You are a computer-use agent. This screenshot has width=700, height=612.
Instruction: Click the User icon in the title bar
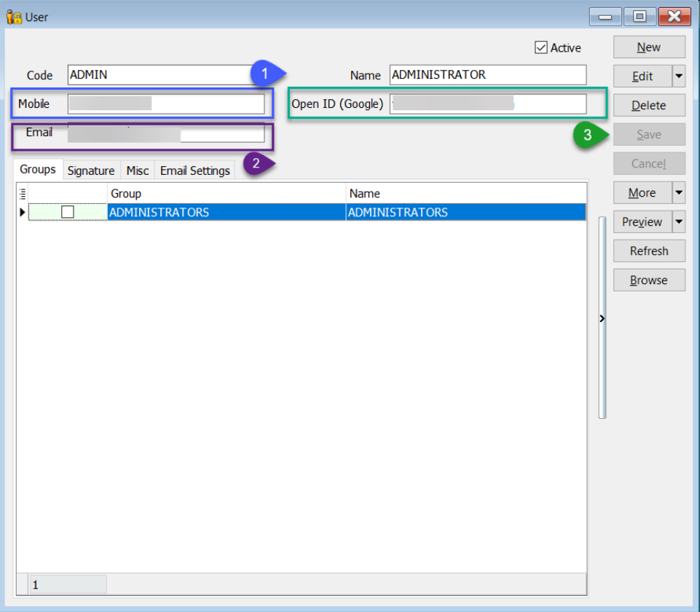point(16,16)
